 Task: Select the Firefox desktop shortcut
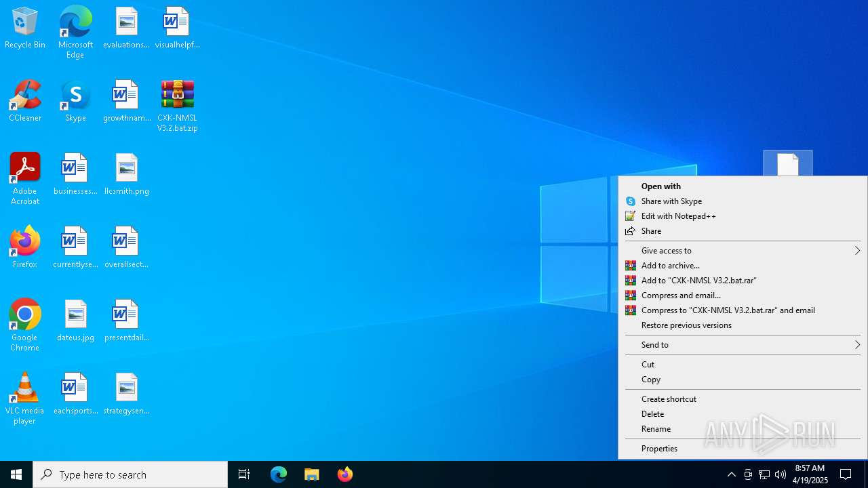click(x=25, y=247)
